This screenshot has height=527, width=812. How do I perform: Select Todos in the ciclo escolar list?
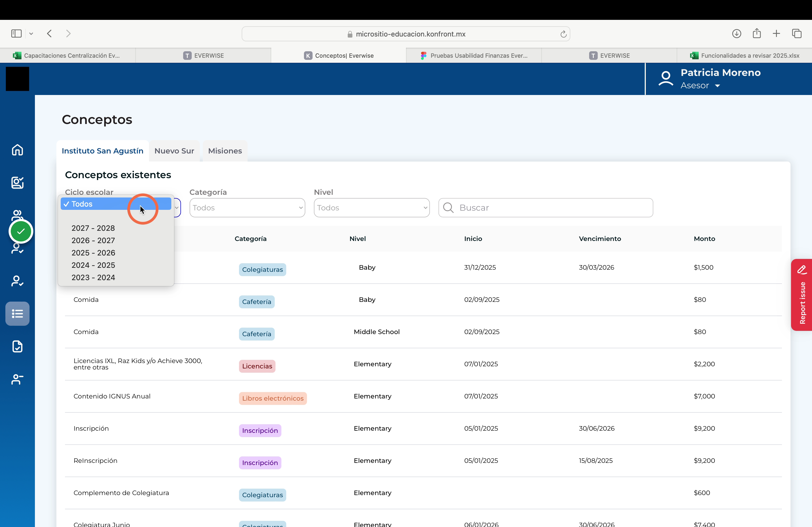116,204
